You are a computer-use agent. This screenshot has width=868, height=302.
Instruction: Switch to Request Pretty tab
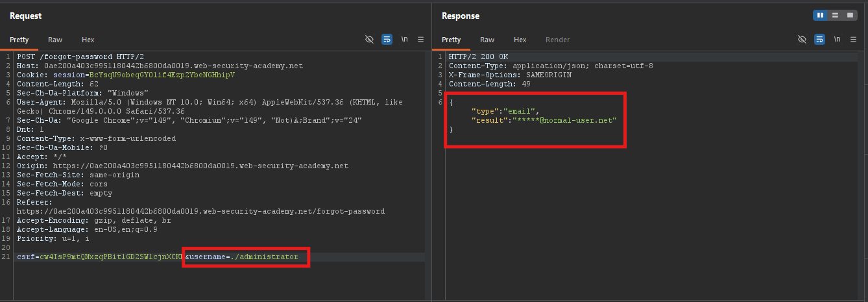point(19,40)
